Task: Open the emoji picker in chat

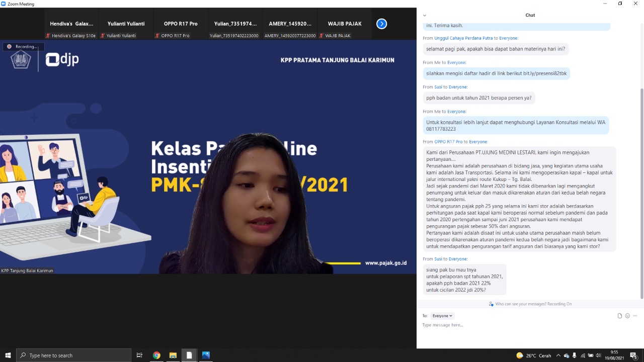Action: click(x=627, y=316)
